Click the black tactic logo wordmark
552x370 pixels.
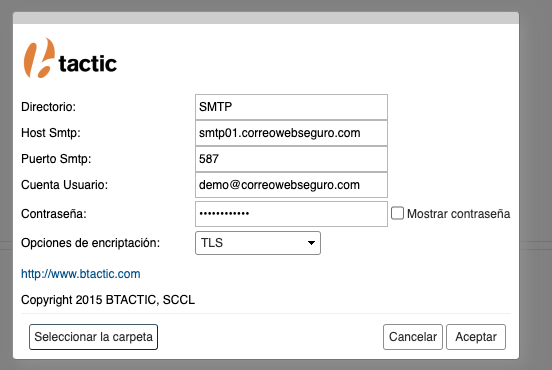click(x=88, y=64)
